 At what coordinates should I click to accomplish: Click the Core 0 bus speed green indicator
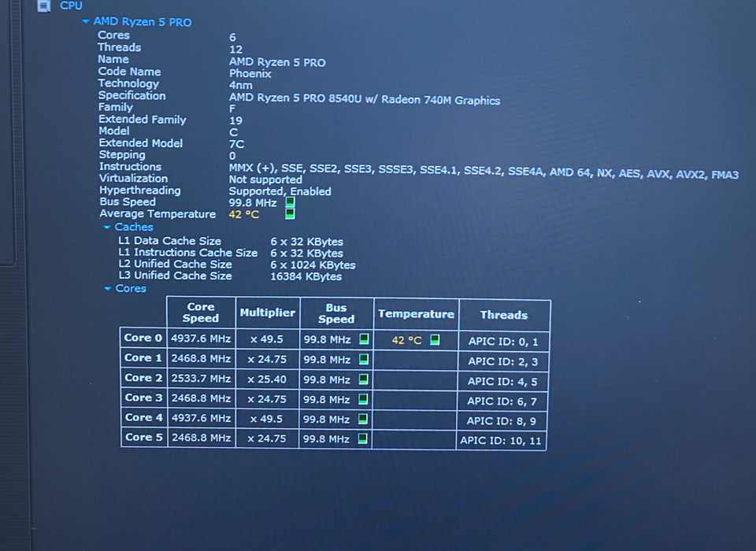(x=364, y=339)
